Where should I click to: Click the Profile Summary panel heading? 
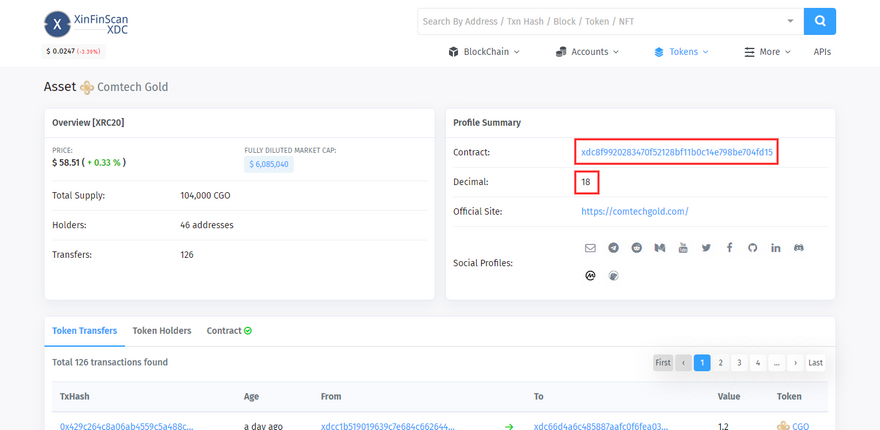[487, 122]
